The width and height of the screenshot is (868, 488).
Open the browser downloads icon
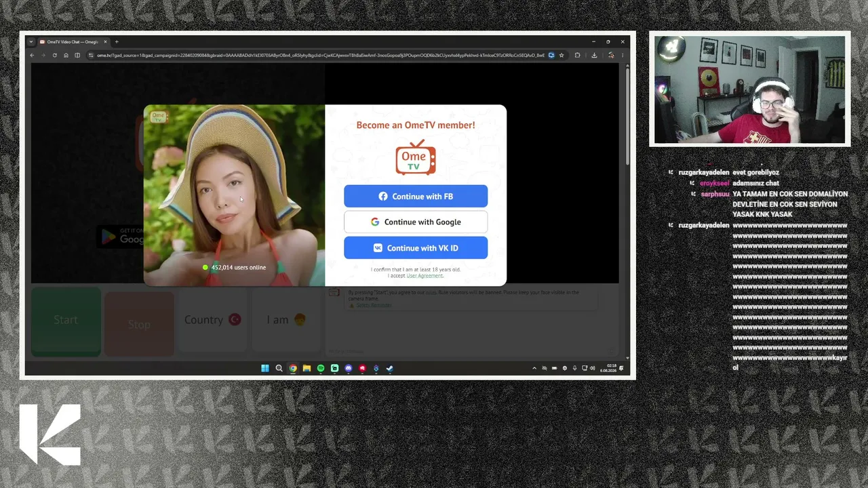coord(594,56)
